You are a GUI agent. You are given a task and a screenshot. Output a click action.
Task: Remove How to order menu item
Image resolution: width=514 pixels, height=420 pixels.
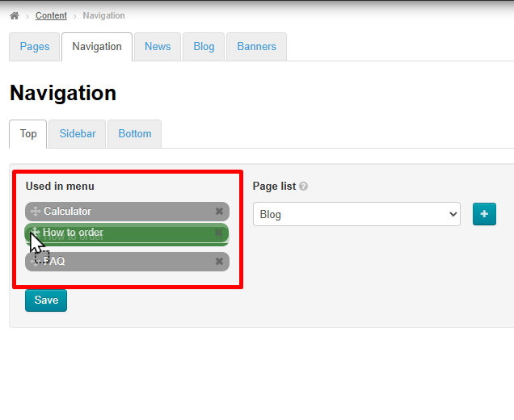(218, 233)
